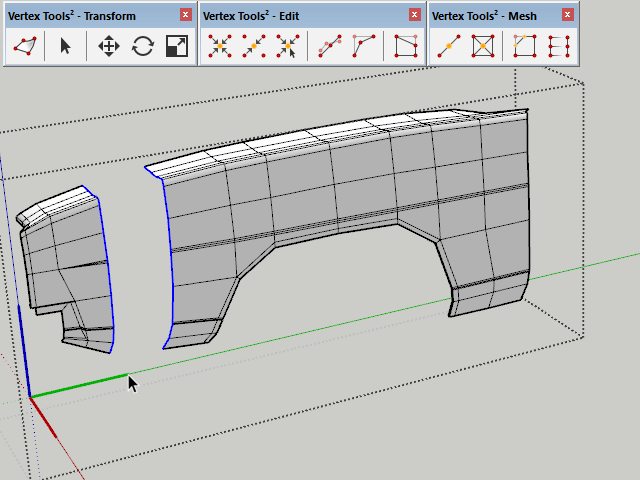Image resolution: width=640 pixels, height=480 pixels.
Task: Click the second merge icon with diagonal arrows
Action: [x=253, y=46]
